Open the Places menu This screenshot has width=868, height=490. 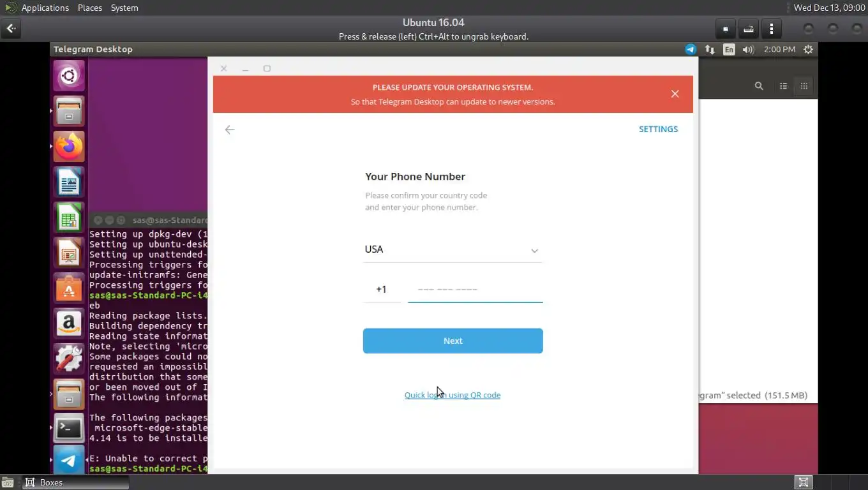pyautogui.click(x=90, y=8)
